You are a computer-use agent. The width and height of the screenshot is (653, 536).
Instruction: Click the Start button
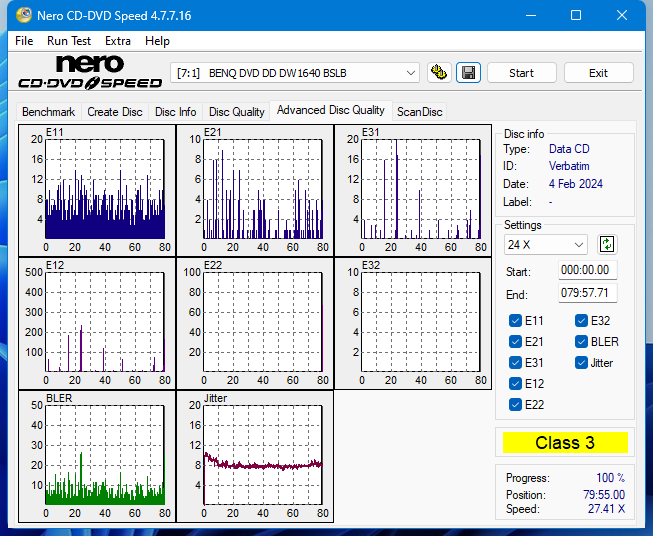[x=521, y=73]
